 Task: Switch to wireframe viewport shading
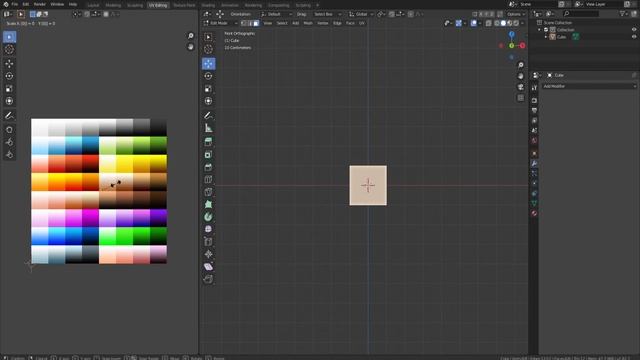tap(497, 23)
